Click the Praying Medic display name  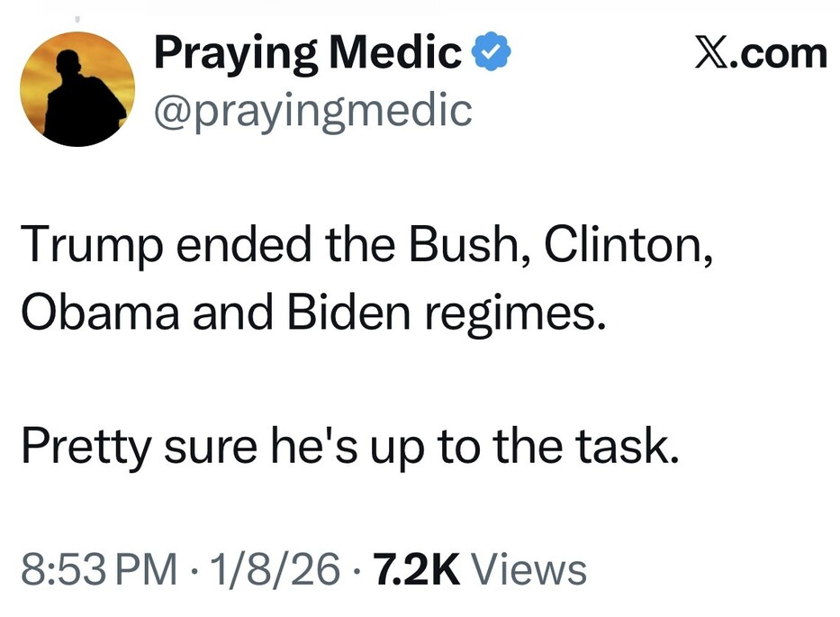pos(308,55)
